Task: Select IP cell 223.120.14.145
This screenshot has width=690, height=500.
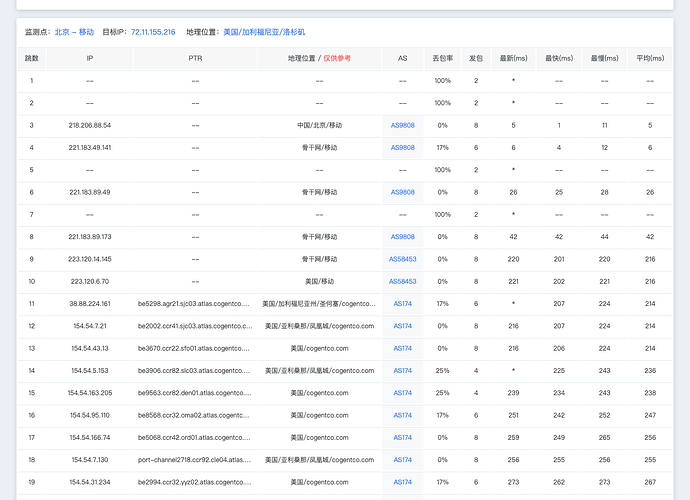Action: (x=90, y=259)
